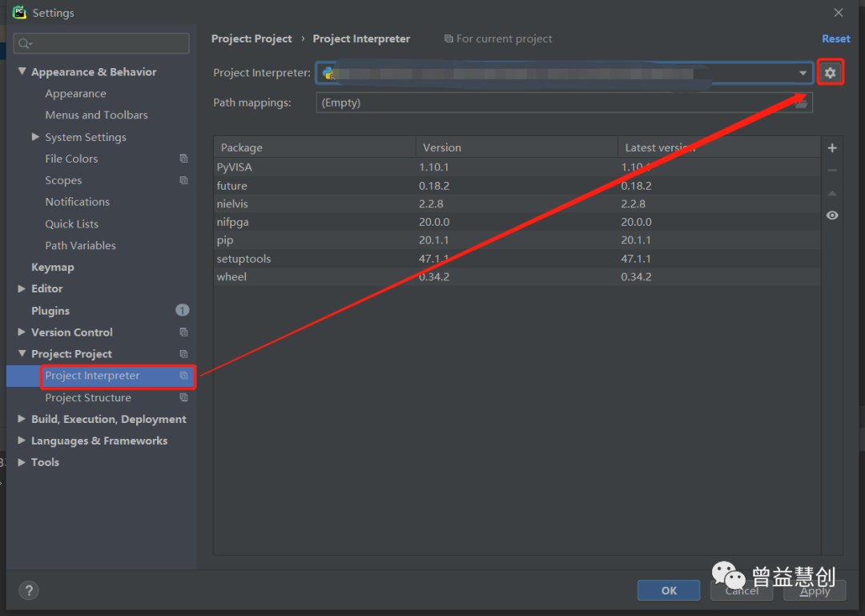
Task: Select Appearance in the settings tree
Action: tap(75, 93)
